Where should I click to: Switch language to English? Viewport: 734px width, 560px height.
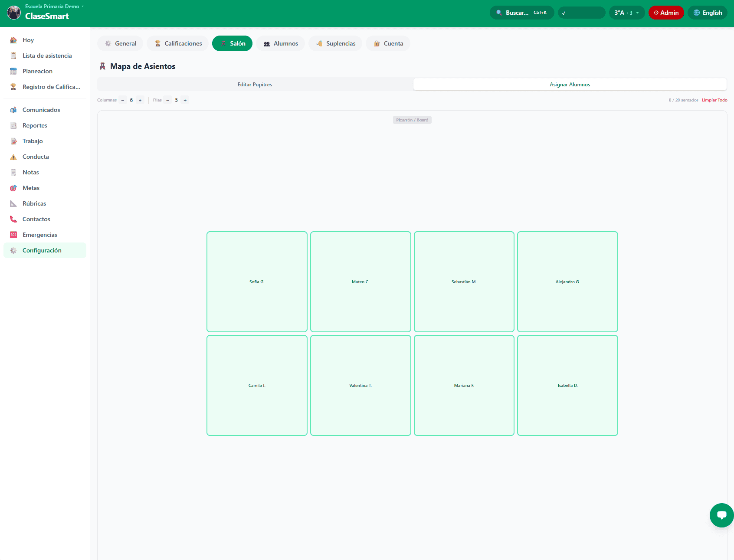pyautogui.click(x=708, y=13)
